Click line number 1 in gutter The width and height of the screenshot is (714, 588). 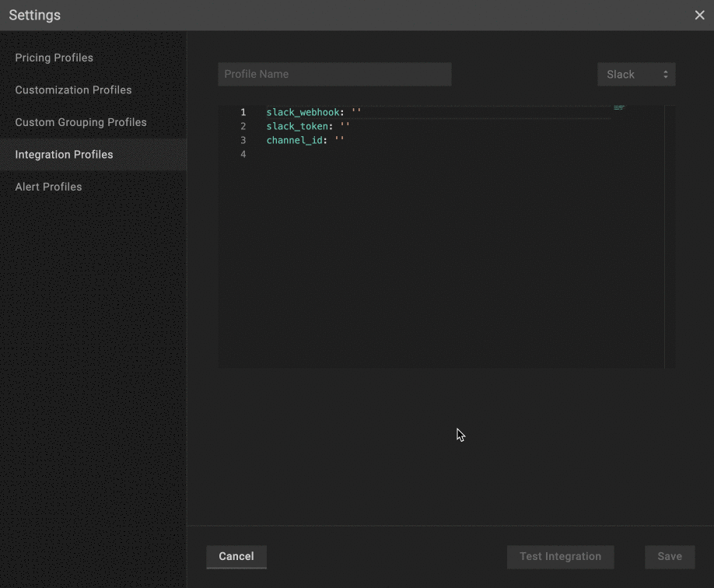[243, 113]
